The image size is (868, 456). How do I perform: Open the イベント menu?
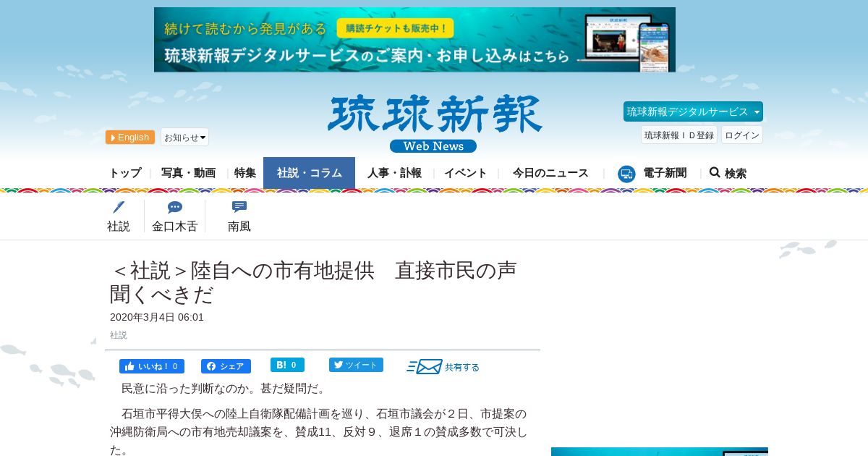[x=466, y=173]
